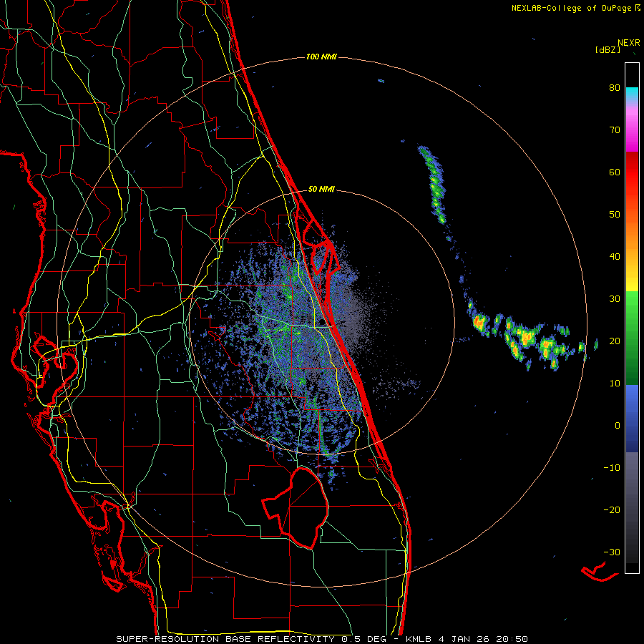644x644 pixels.
Task: Click the red segment of the color bar
Action: (632, 172)
